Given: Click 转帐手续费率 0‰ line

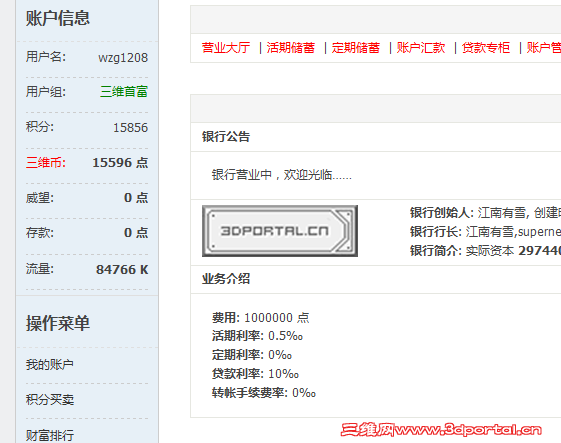Looking at the screenshot, I should [x=264, y=393].
